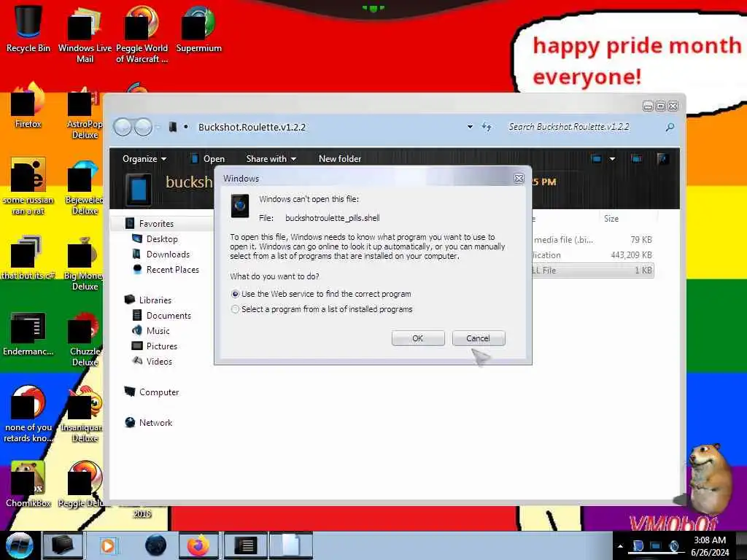Select Favorites in navigation pane
Screen dimensions: 747x560
156,223
